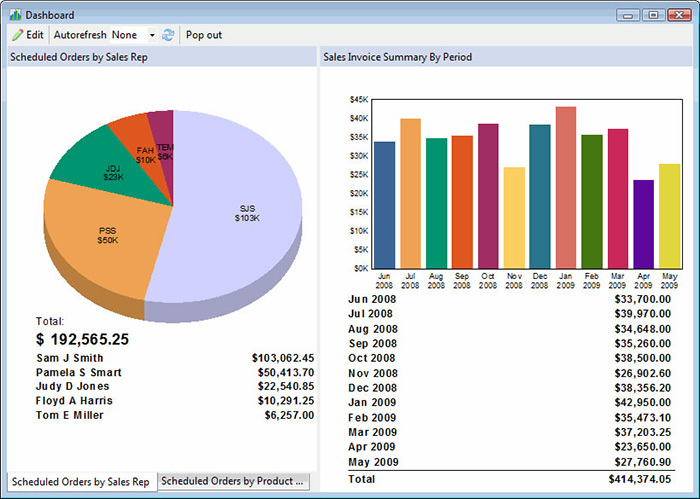Maximize the Dashboard window
700x499 pixels.
(x=653, y=15)
